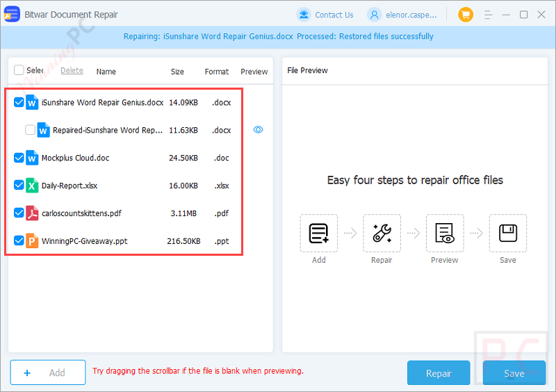
Task: Click Word icon of iSunshare Word Repair Genius.docx
Action: (32, 102)
